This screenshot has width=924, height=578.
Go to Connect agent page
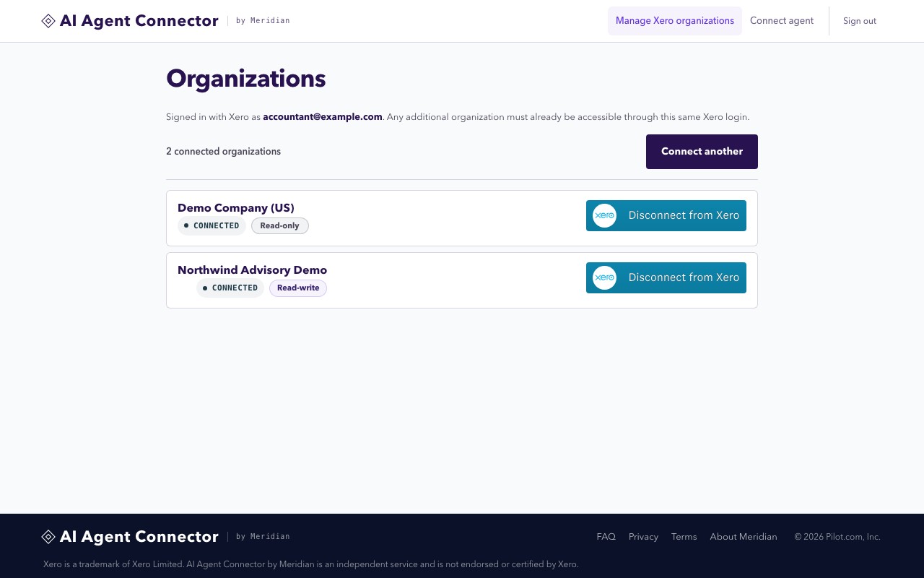point(782,21)
